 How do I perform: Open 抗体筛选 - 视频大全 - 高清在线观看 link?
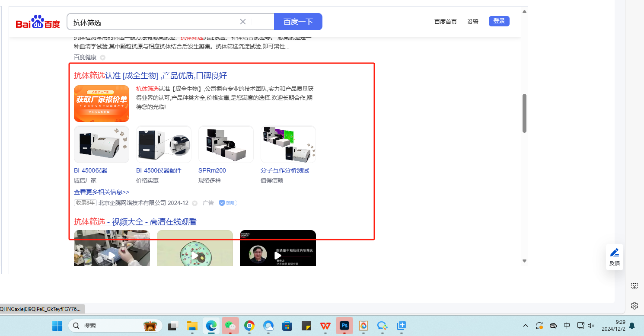pos(135,222)
